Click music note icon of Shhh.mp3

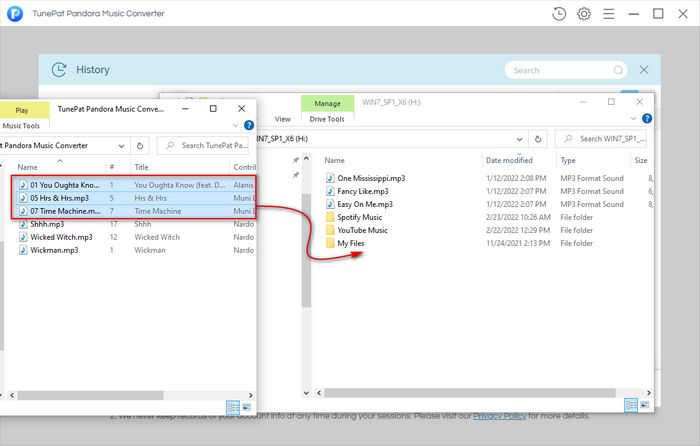[23, 224]
